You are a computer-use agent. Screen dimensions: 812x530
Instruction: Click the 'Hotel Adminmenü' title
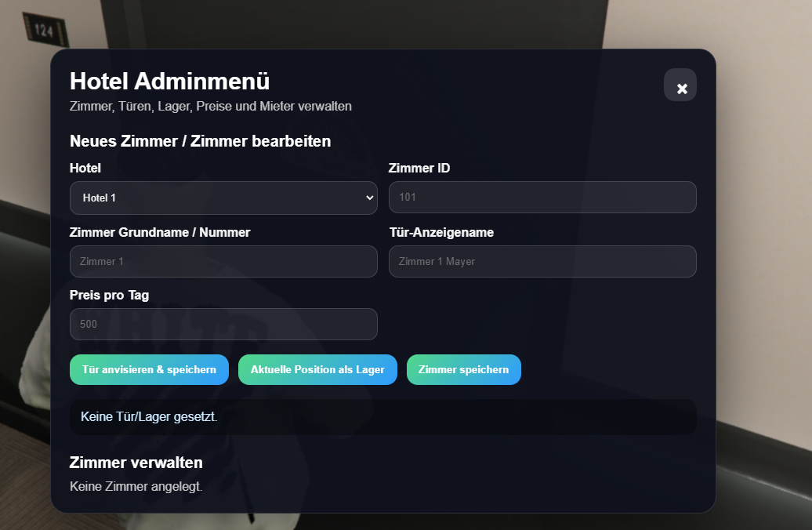tap(169, 82)
